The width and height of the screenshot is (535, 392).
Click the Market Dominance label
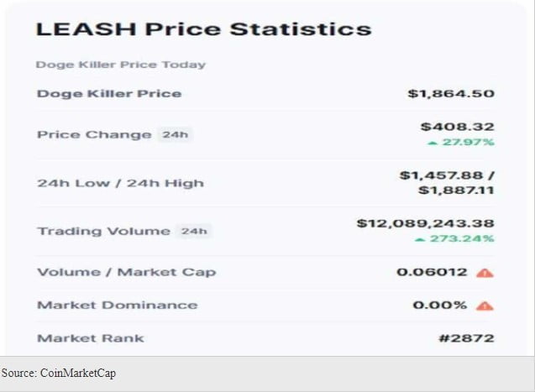(117, 305)
